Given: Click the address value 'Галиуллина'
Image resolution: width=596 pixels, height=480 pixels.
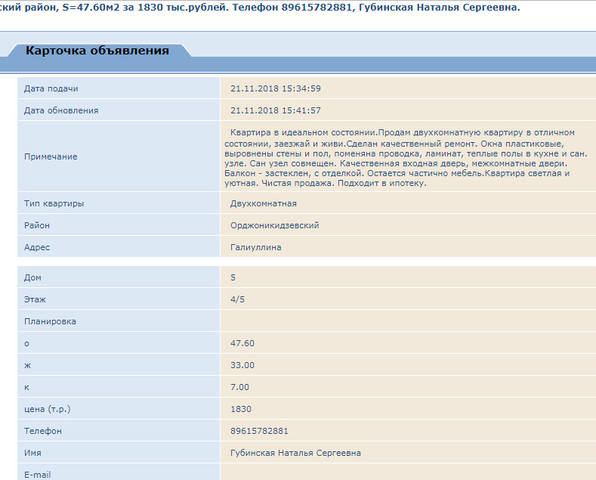Looking at the screenshot, I should (256, 247).
